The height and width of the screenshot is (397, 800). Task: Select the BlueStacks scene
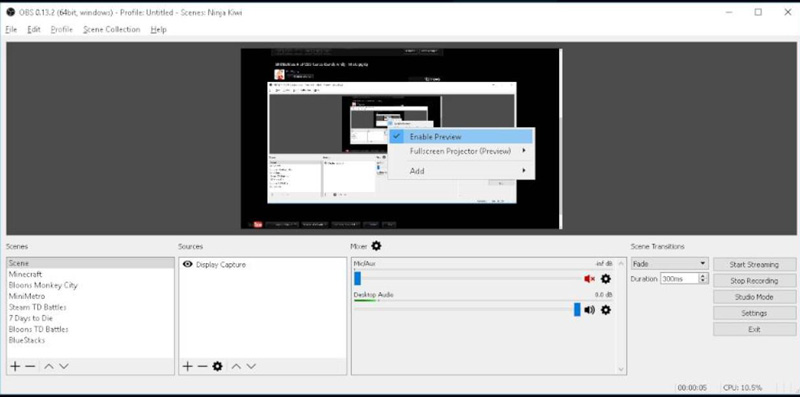point(90,340)
